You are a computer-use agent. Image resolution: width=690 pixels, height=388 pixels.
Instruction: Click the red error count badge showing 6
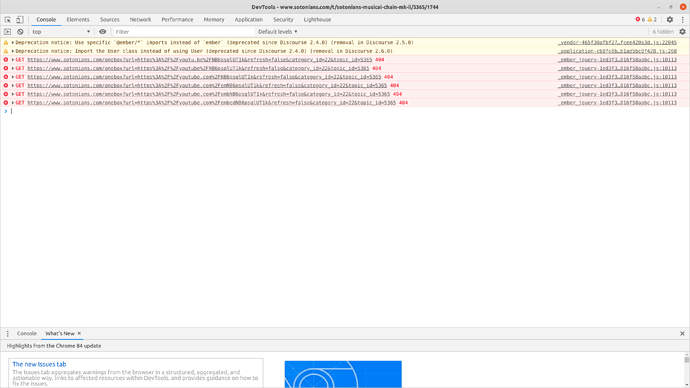click(640, 19)
